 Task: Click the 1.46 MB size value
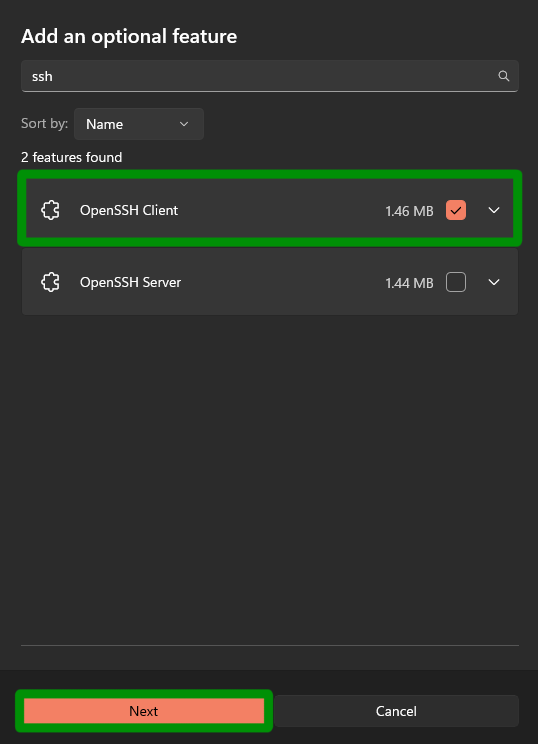409,211
